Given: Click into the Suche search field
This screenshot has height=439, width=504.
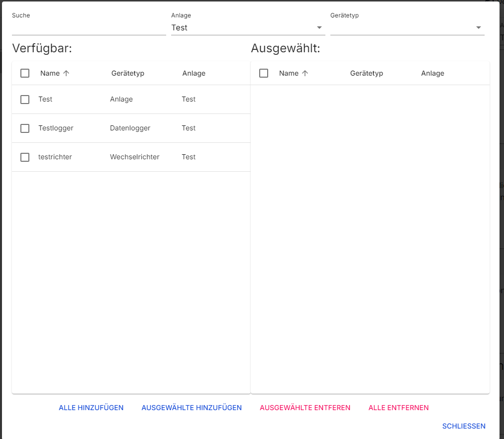Looking at the screenshot, I should (89, 28).
